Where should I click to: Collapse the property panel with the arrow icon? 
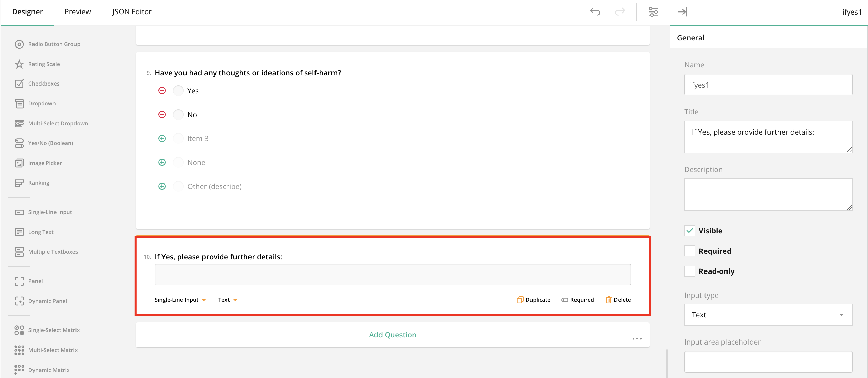(682, 11)
